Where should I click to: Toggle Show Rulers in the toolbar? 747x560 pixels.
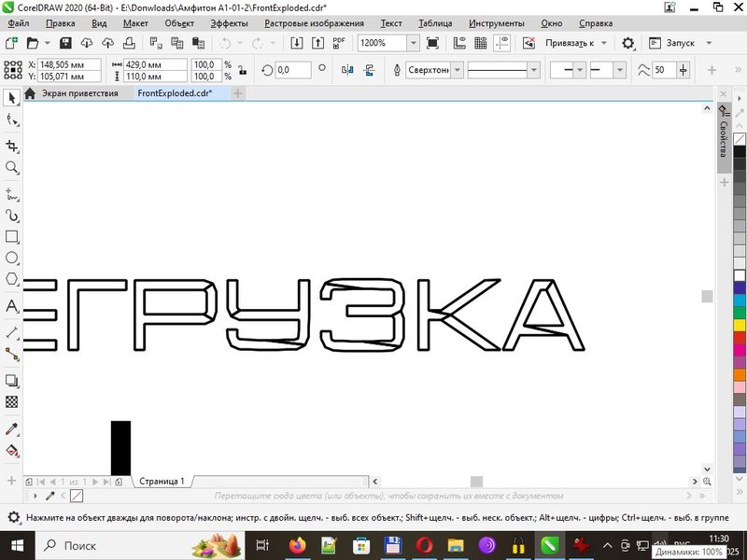click(x=459, y=43)
